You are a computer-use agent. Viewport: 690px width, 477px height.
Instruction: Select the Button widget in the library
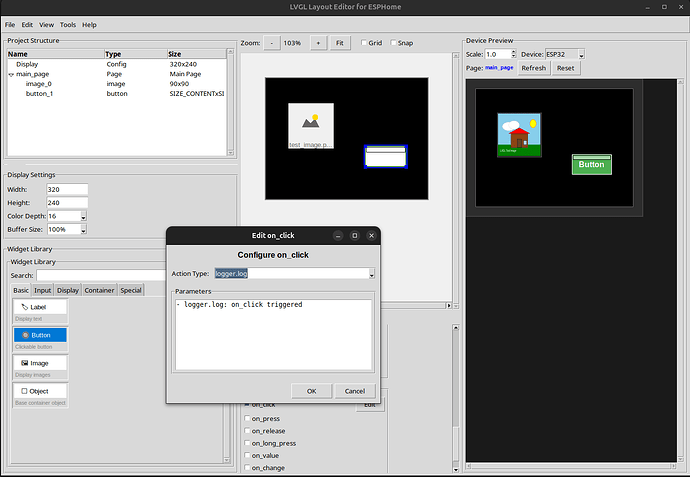pos(40,335)
